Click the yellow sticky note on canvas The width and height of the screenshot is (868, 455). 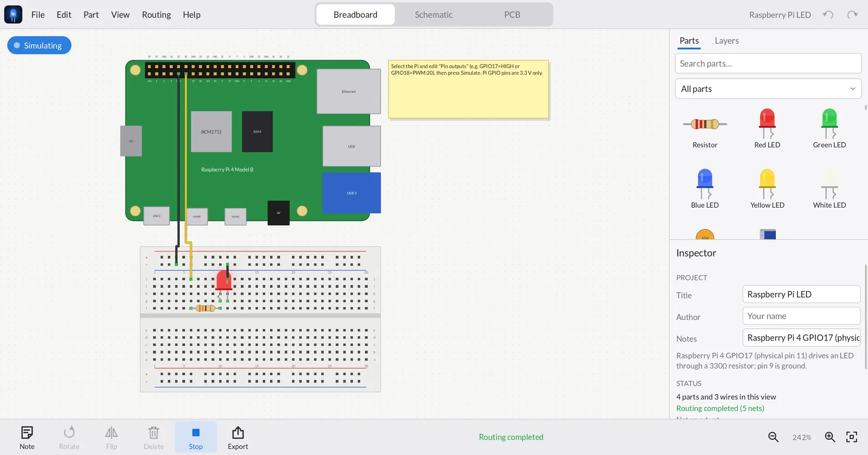pos(468,89)
